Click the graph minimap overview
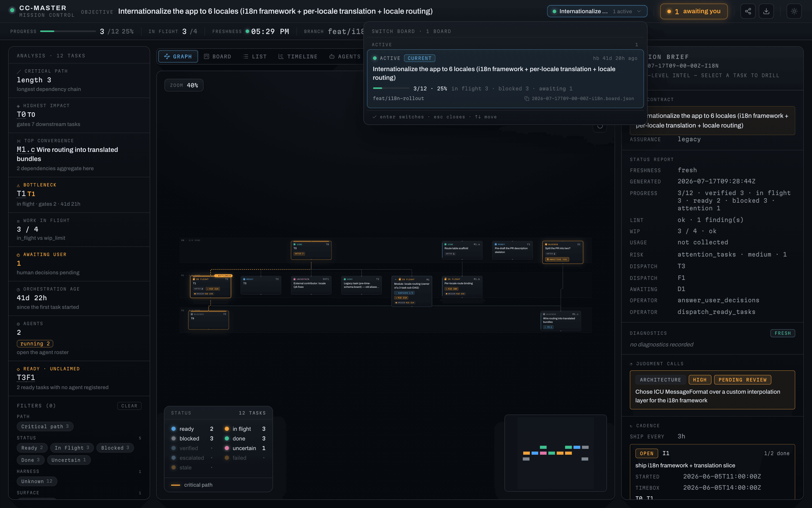 [555, 453]
